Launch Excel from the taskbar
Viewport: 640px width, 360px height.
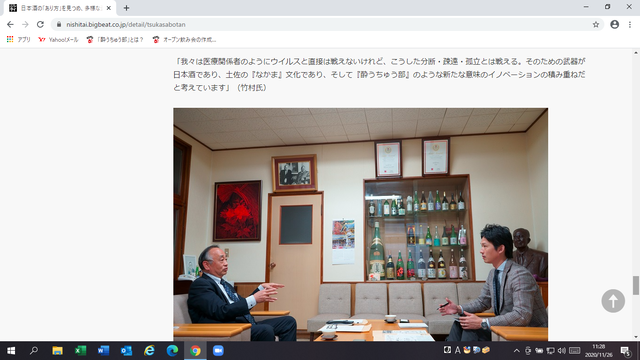tap(80, 351)
